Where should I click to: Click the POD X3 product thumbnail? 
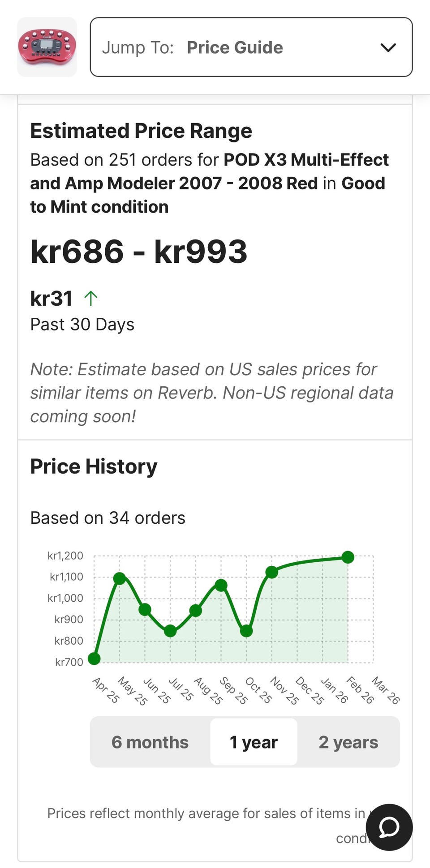47,47
